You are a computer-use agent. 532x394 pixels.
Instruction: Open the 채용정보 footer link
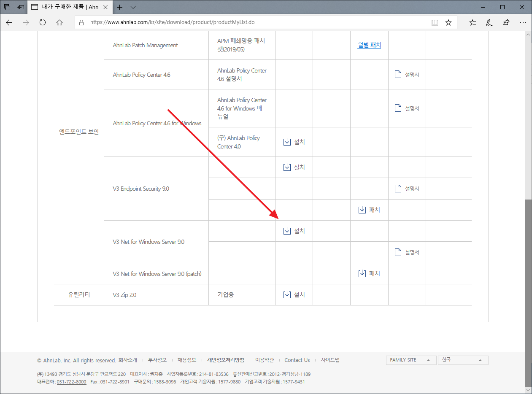click(187, 360)
